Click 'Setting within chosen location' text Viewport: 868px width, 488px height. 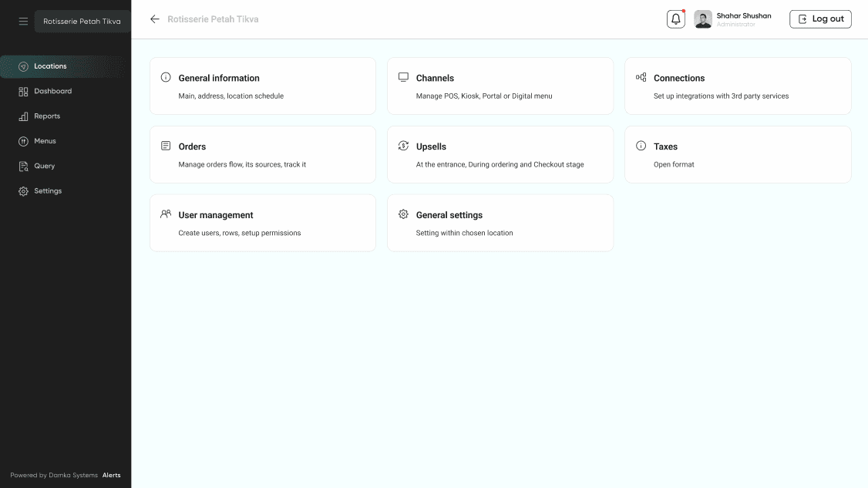464,233
